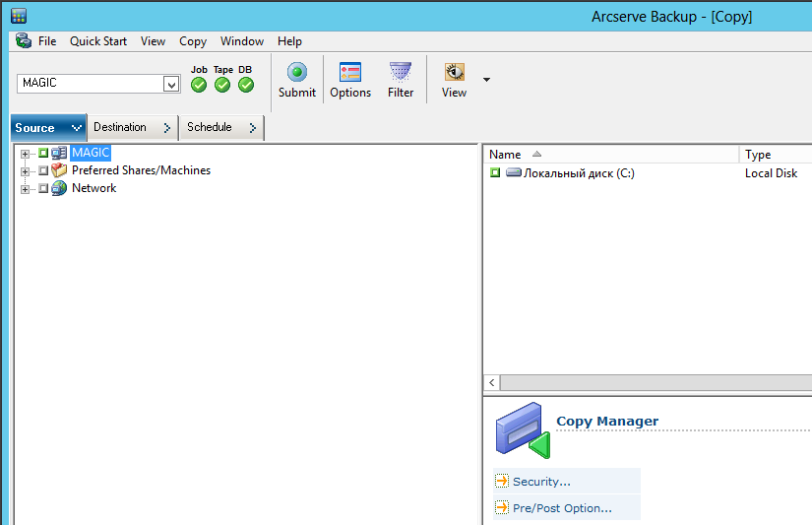Click the horizontal scrollbar left arrow

[491, 383]
